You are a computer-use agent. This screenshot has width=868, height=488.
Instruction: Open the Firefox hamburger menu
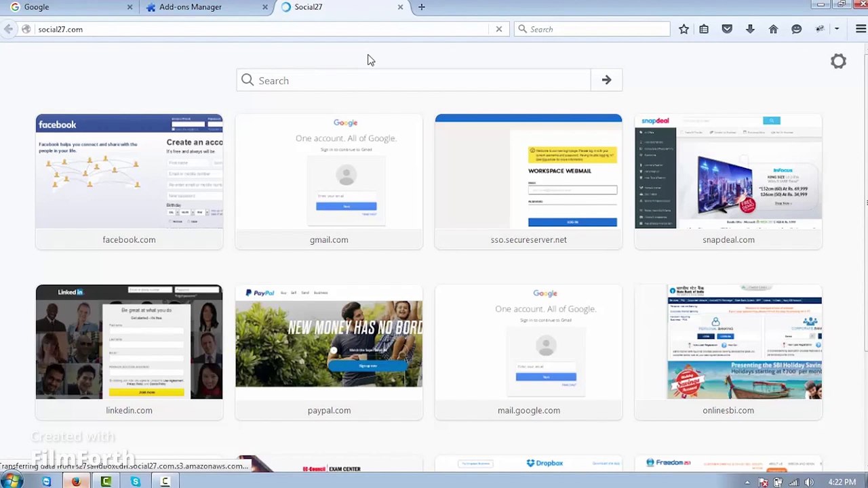[861, 29]
